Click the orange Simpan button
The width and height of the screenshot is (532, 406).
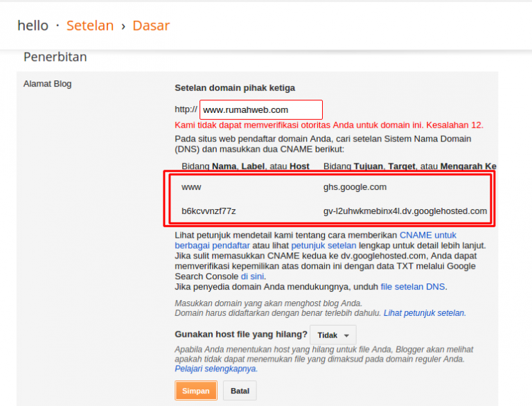tap(196, 391)
